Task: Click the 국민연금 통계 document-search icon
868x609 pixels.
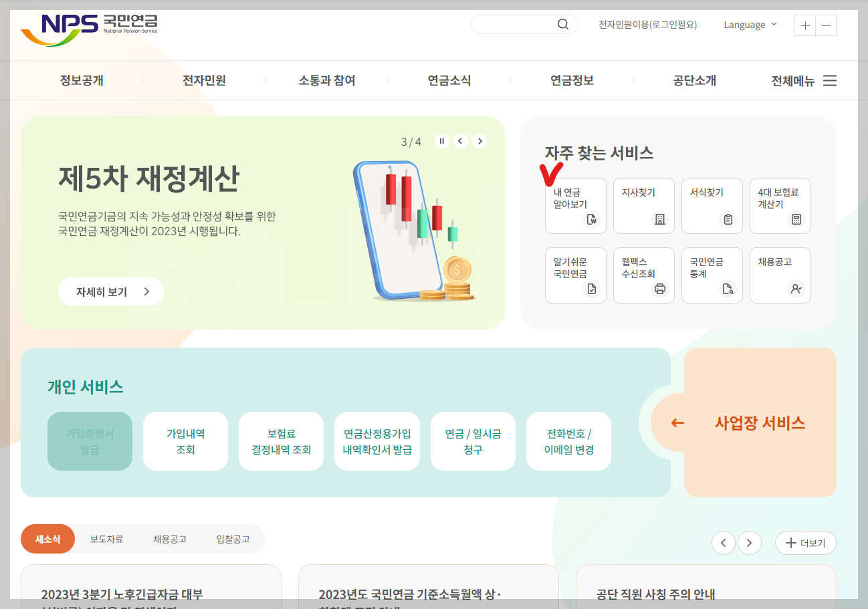Action: pyautogui.click(x=728, y=289)
